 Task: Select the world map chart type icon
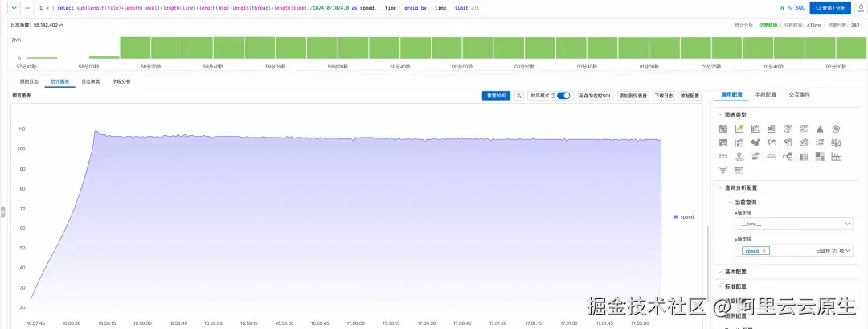tap(771, 142)
